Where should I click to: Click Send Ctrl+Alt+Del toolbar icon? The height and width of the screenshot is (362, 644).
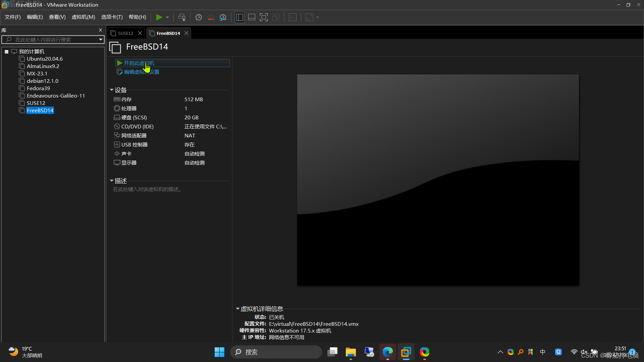pos(182,17)
